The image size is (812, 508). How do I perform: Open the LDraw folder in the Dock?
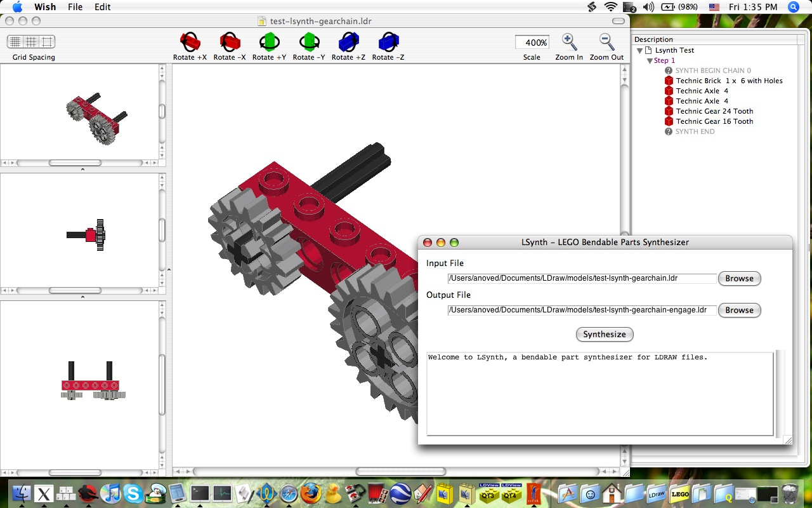657,493
